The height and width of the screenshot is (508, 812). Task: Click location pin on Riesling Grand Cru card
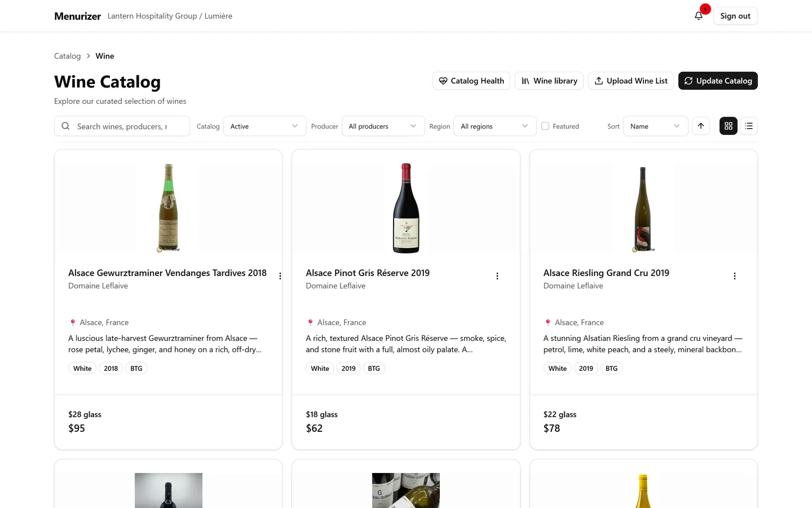[548, 322]
